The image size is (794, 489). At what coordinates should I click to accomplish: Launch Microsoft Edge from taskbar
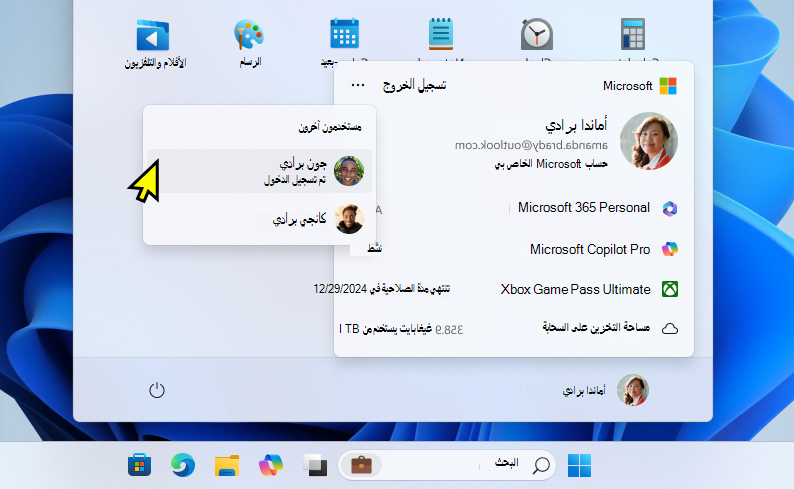[183, 465]
